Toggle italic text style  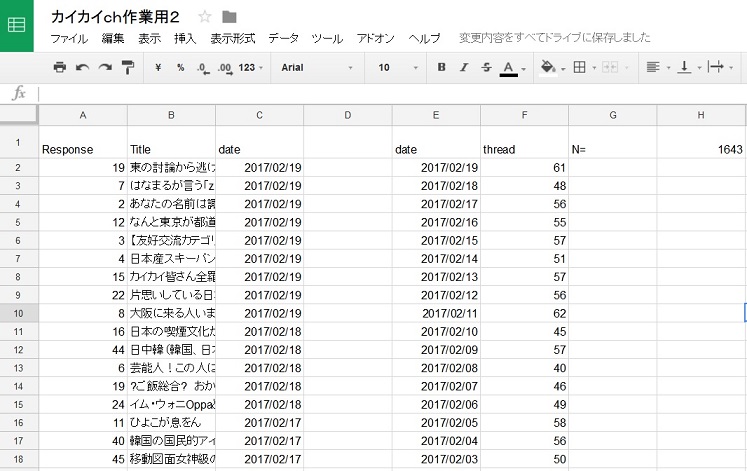coord(463,67)
